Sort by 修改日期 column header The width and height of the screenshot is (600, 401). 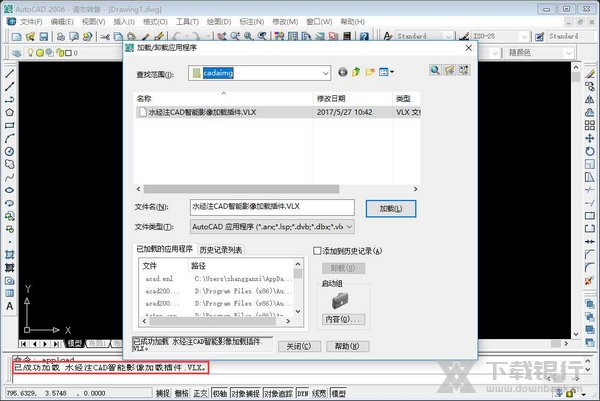[x=352, y=99]
